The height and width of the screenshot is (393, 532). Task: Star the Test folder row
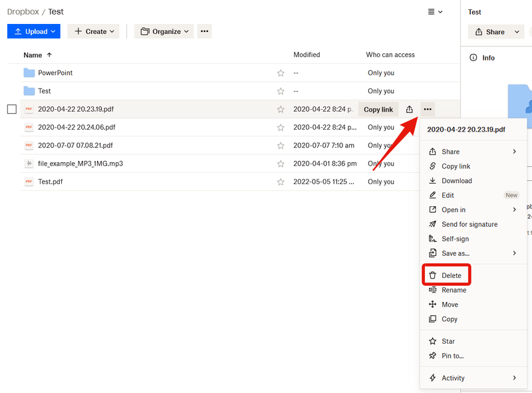click(281, 91)
